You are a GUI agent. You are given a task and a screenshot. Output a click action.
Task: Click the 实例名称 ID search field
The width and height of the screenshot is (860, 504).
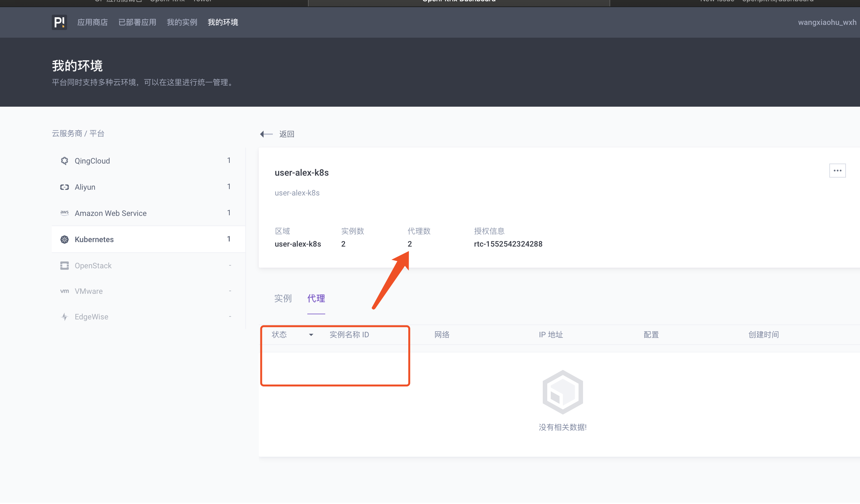tap(349, 335)
